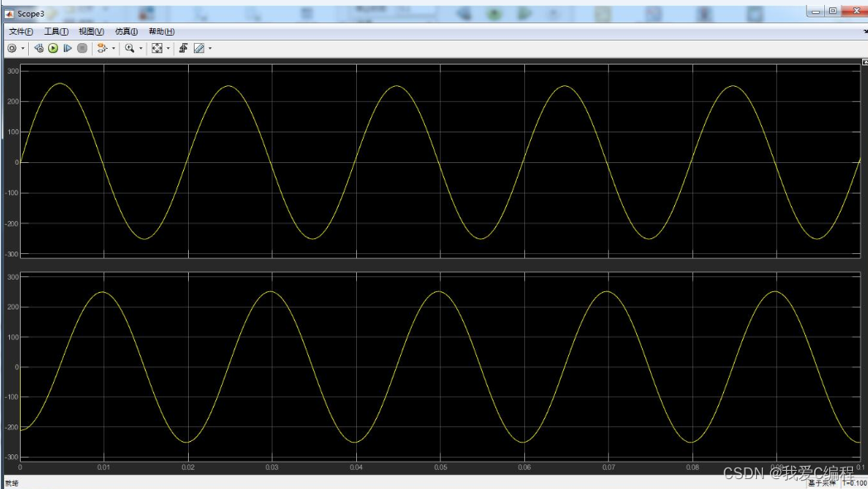
Task: Open measurements dropdown arrow beside ruler icon
Action: [x=210, y=49]
